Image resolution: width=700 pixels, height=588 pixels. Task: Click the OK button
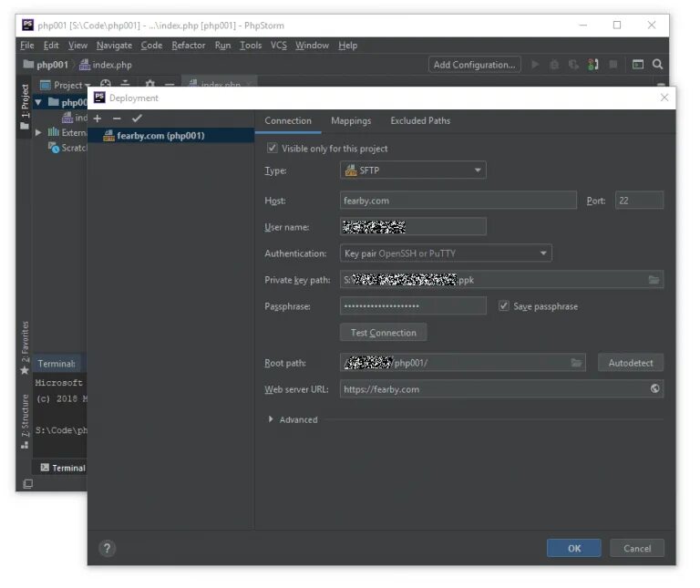coord(574,548)
